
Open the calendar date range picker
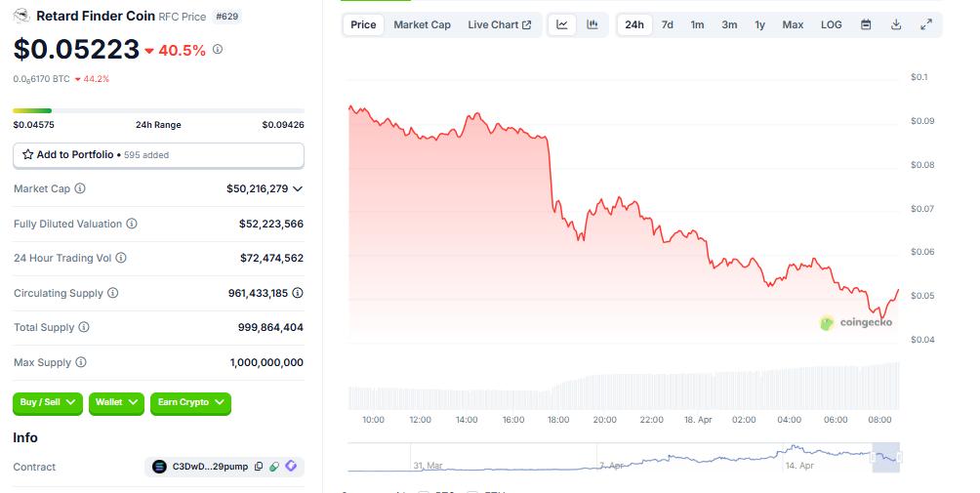click(865, 24)
